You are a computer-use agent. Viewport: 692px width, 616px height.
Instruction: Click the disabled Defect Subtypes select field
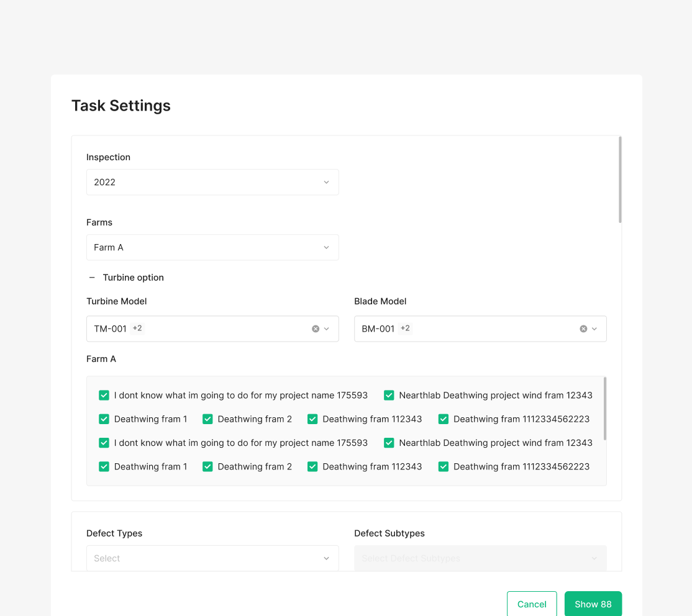coord(480,558)
